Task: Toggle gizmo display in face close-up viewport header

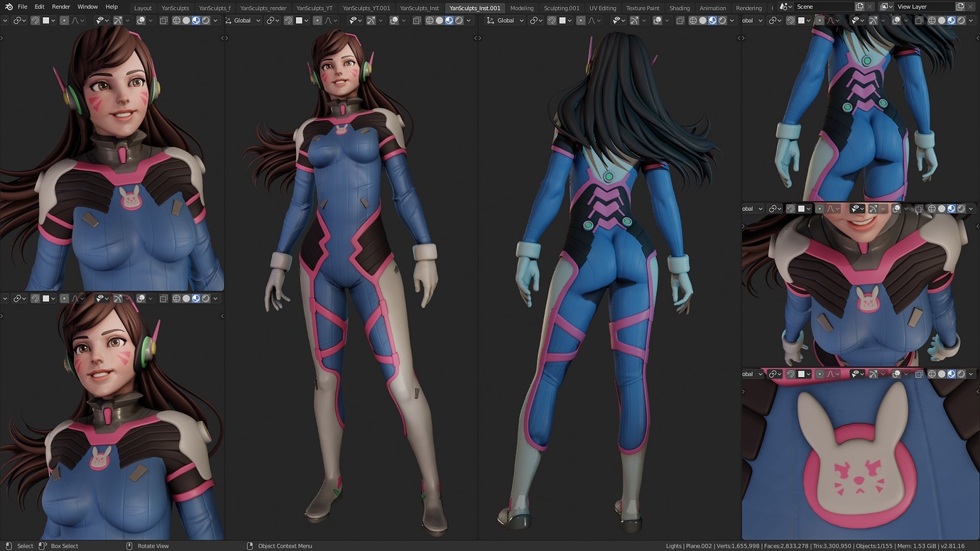Action: (118, 21)
